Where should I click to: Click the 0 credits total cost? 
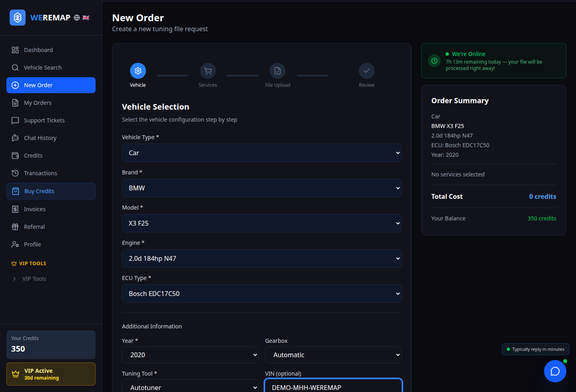click(x=543, y=196)
